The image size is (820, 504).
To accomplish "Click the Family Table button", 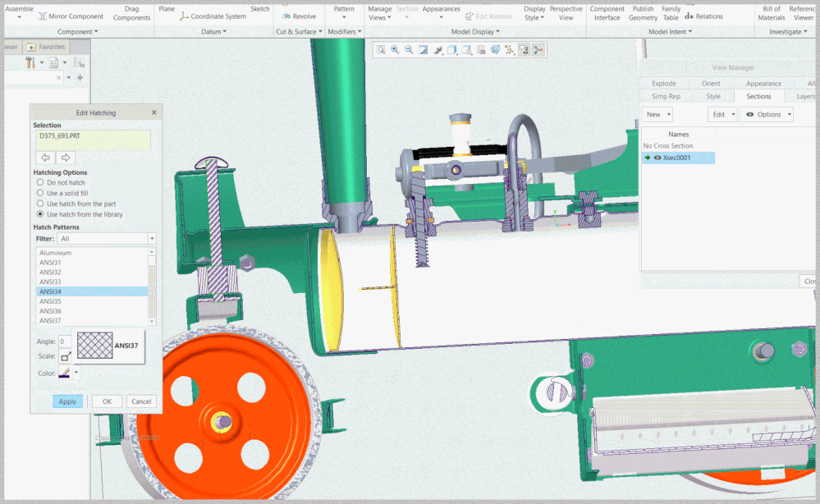I will point(671,13).
